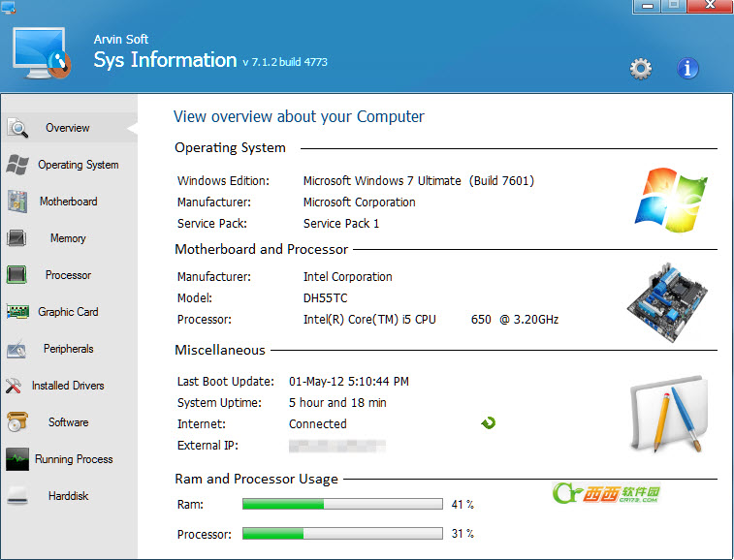Click the blue info about icon
The height and width of the screenshot is (560, 734).
coord(687,68)
